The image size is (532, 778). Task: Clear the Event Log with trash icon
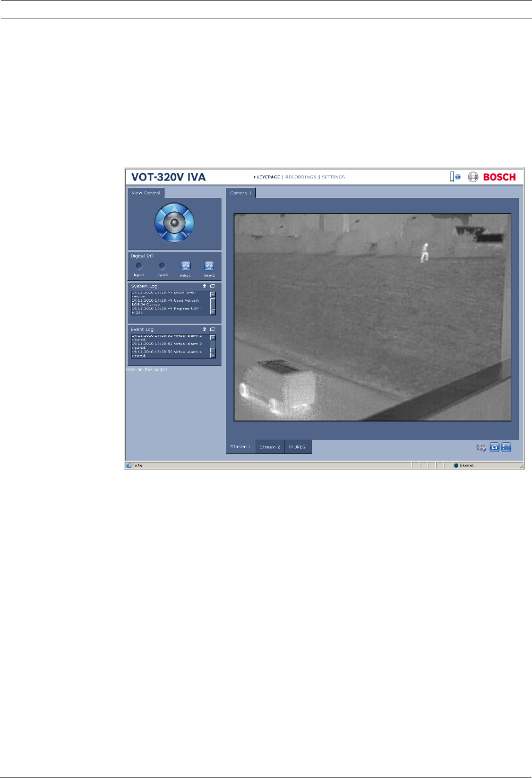point(204,329)
